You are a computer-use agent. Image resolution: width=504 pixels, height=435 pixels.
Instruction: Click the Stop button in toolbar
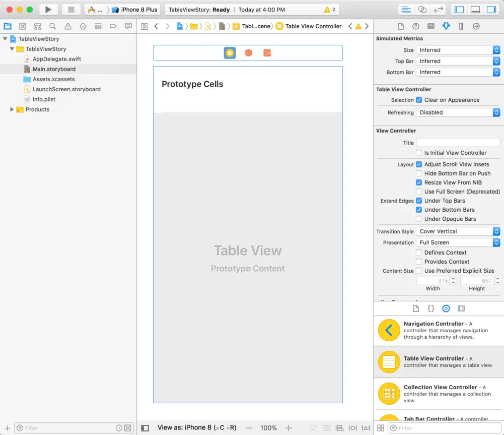tap(71, 10)
